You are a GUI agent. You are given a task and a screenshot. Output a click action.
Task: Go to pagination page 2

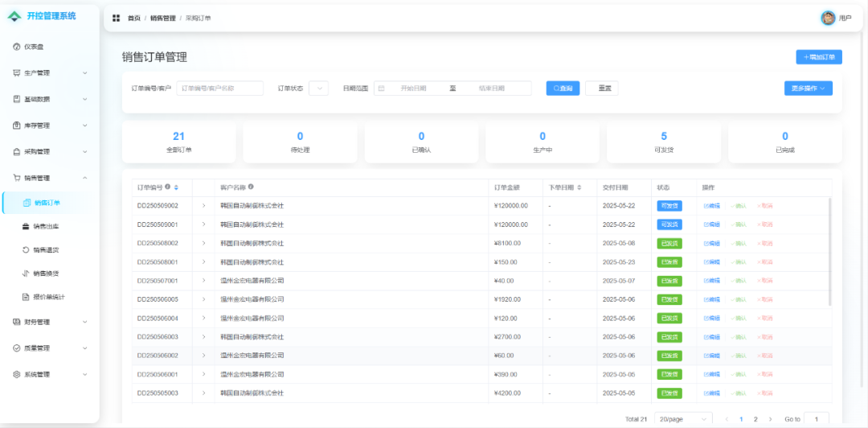(755, 419)
